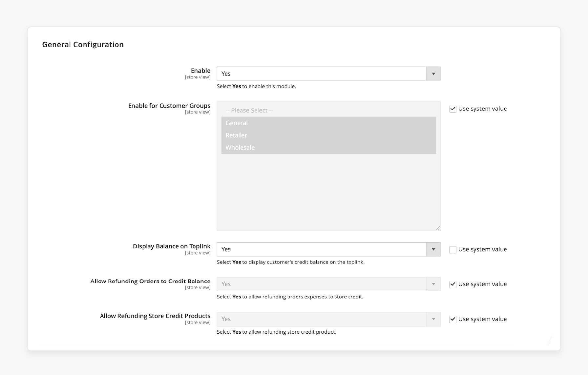Select the General customer group option
This screenshot has height=375, width=588.
pos(328,123)
